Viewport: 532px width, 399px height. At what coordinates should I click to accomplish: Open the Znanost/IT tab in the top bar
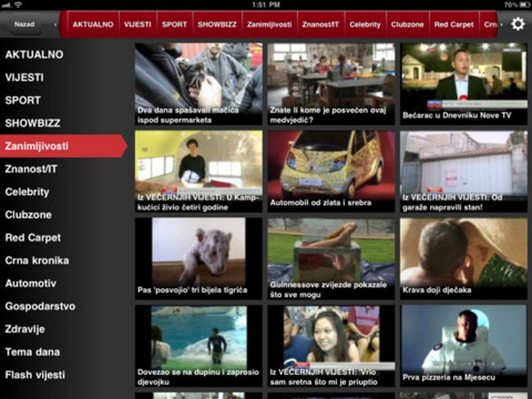tap(321, 25)
